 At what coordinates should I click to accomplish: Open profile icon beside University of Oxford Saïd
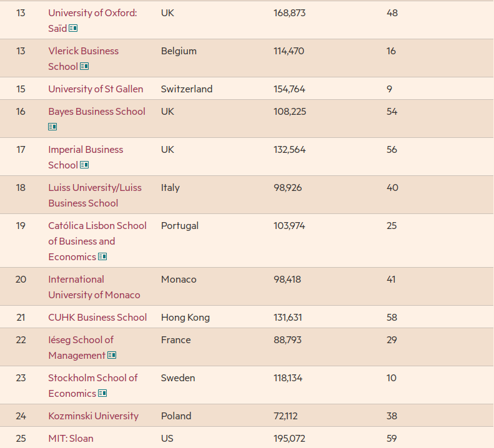coord(73,28)
